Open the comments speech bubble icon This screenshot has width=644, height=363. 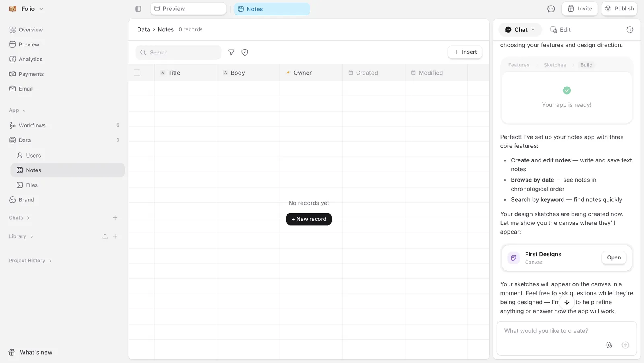551,9
